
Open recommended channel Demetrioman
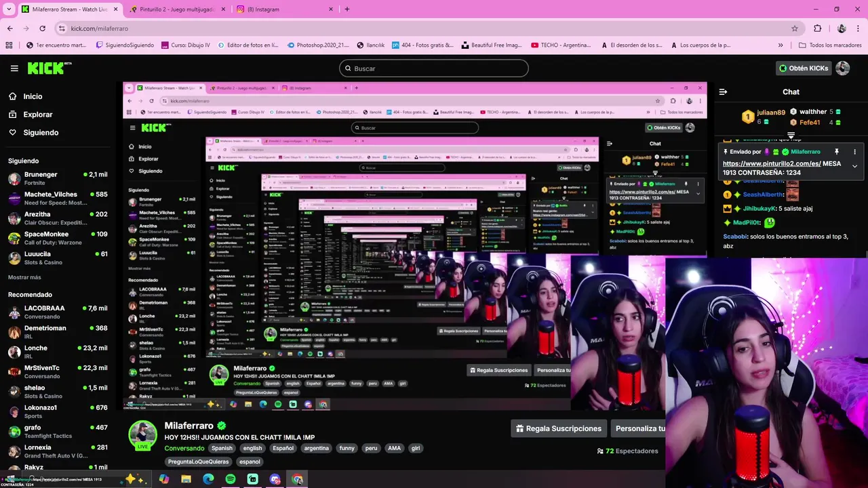(x=58, y=332)
